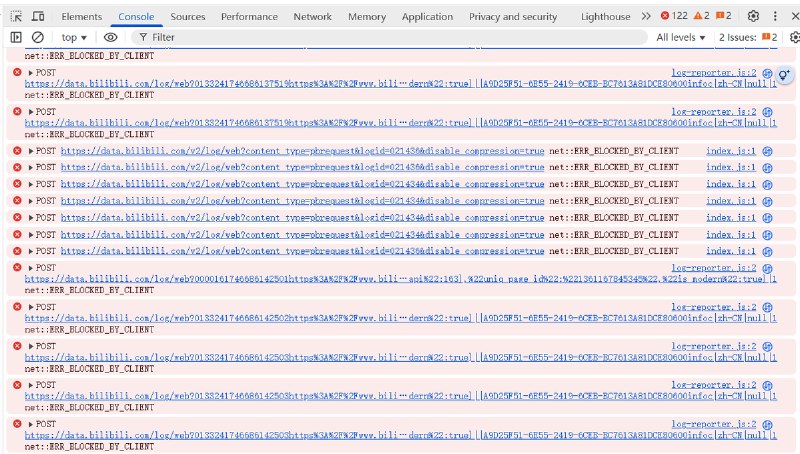Screen dimensions: 800x454
Task: Activate the inspect element picker icon
Action: coord(16,17)
